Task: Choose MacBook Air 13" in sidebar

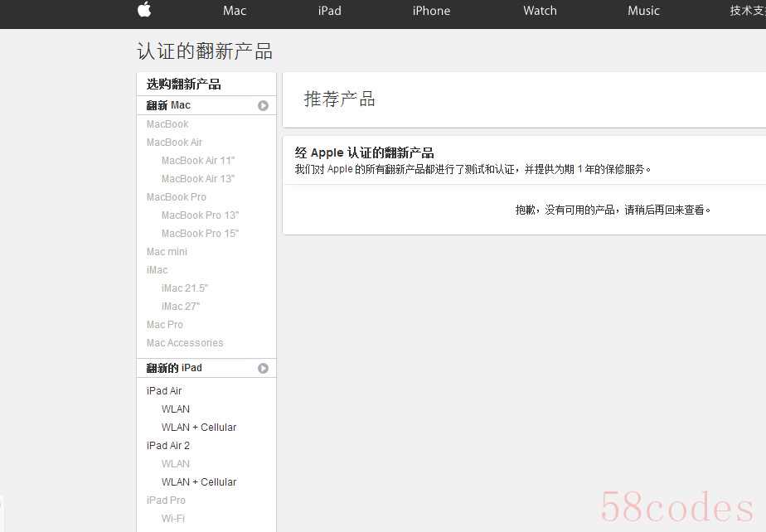Action: 198,179
